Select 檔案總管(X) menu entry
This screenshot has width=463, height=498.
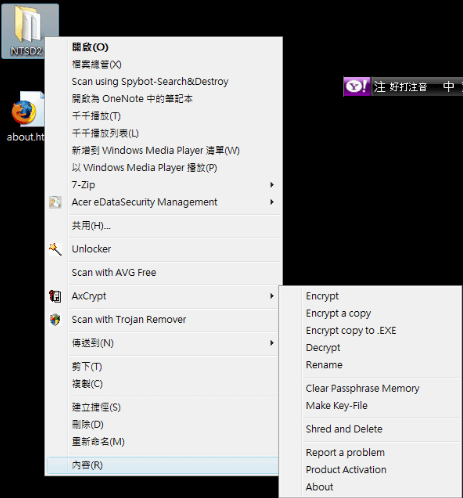pyautogui.click(x=164, y=64)
